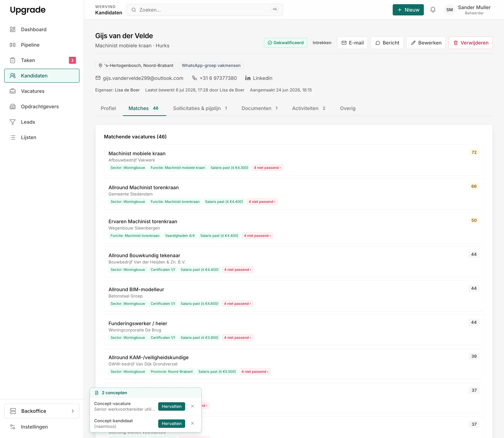Image resolution: width=504 pixels, height=438 pixels.
Task: Open the Vacatures section
Action: 42,91
